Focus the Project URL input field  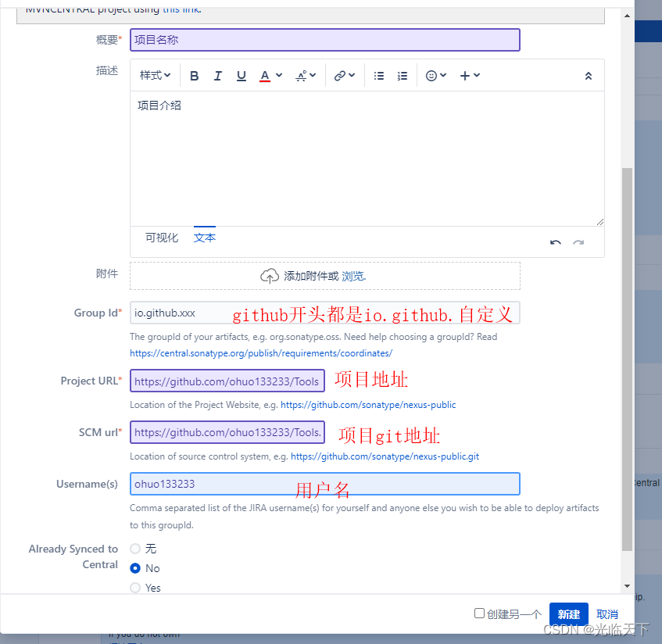pos(227,381)
